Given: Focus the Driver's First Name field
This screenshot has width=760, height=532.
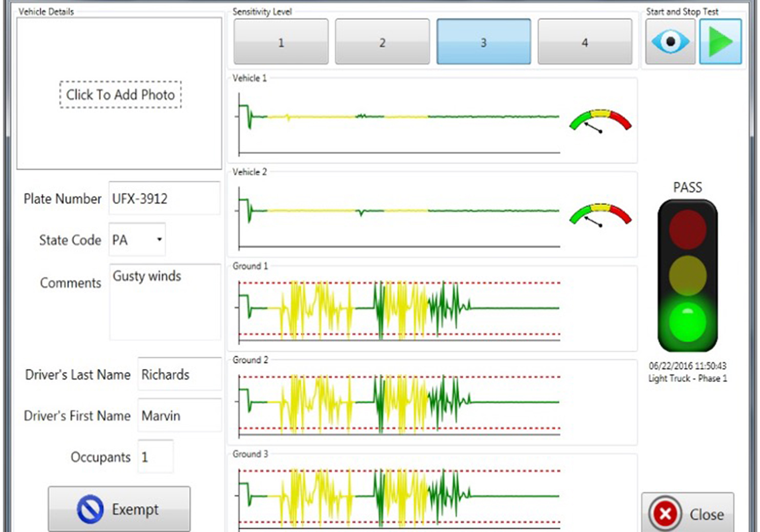Looking at the screenshot, I should point(179,415).
